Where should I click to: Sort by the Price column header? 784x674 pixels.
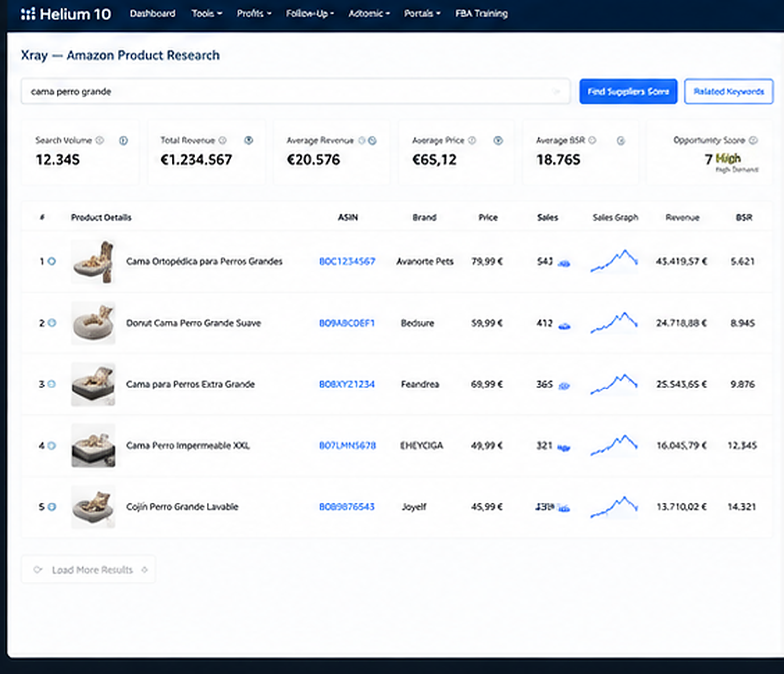pyautogui.click(x=488, y=217)
